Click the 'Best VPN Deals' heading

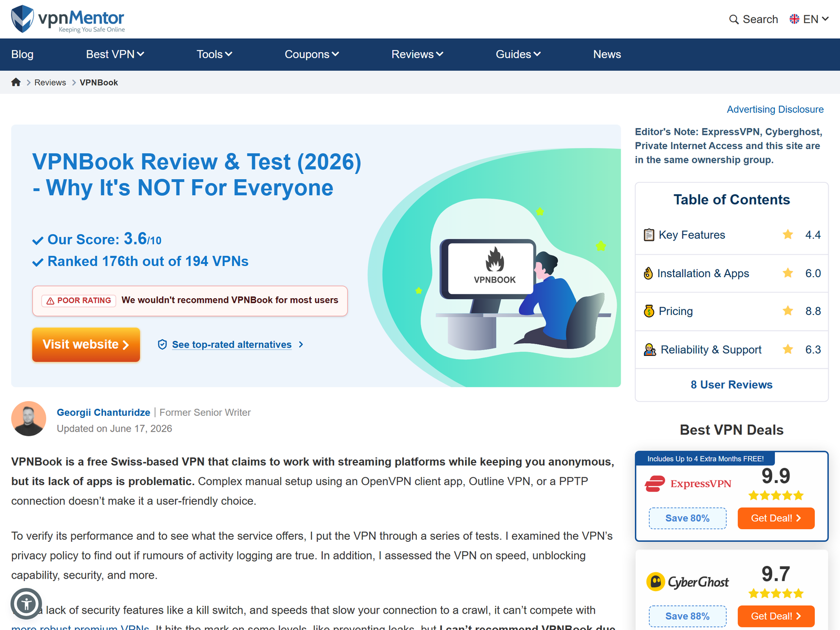click(x=731, y=430)
